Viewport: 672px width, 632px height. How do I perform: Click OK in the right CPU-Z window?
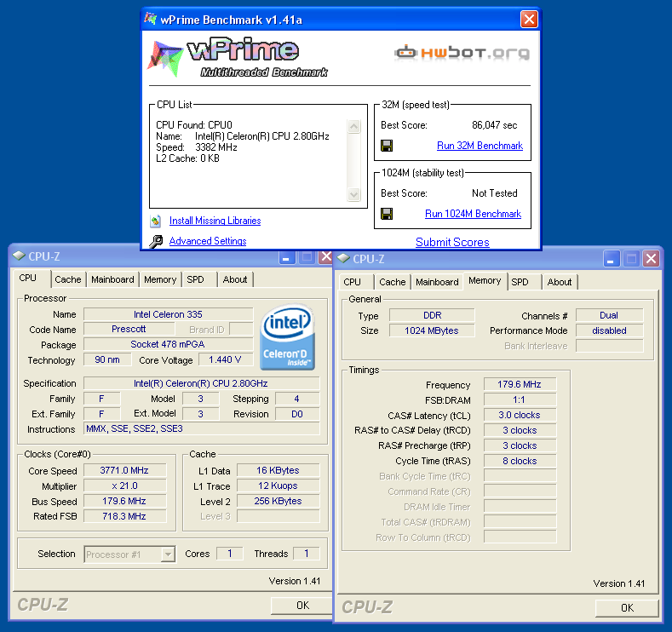[627, 607]
